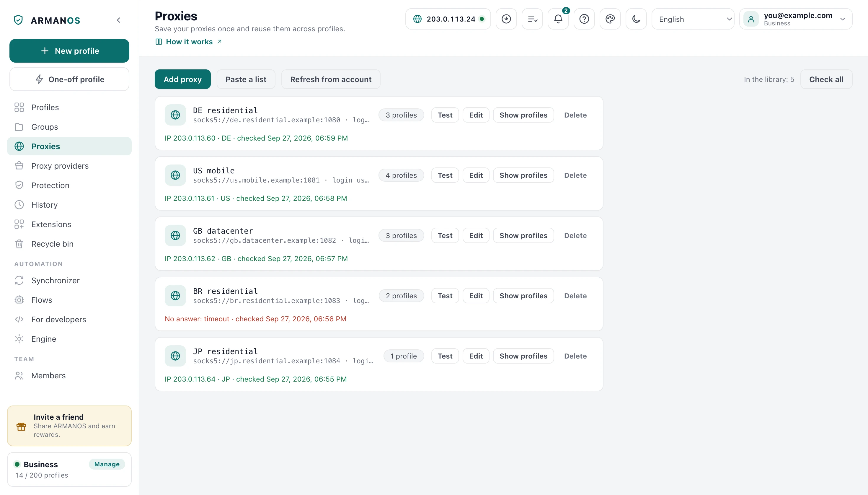Image resolution: width=868 pixels, height=495 pixels.
Task: Edit the US mobile proxy
Action: coord(476,175)
